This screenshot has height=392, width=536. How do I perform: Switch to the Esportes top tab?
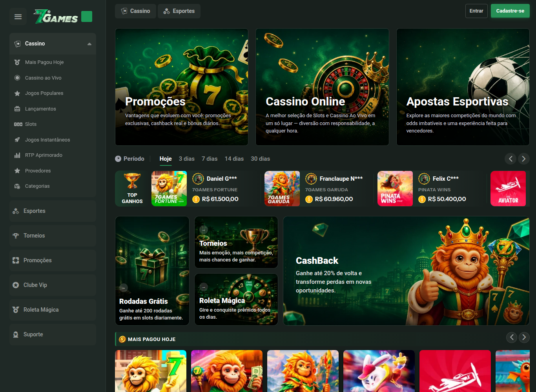point(179,11)
